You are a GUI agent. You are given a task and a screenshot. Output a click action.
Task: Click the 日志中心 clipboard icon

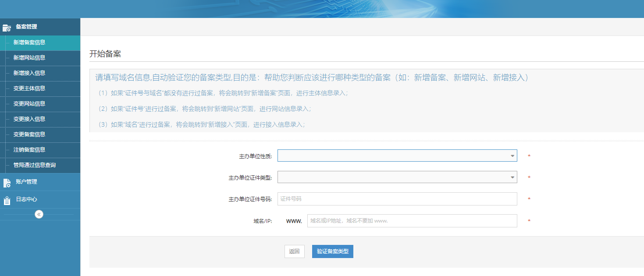pos(7,200)
